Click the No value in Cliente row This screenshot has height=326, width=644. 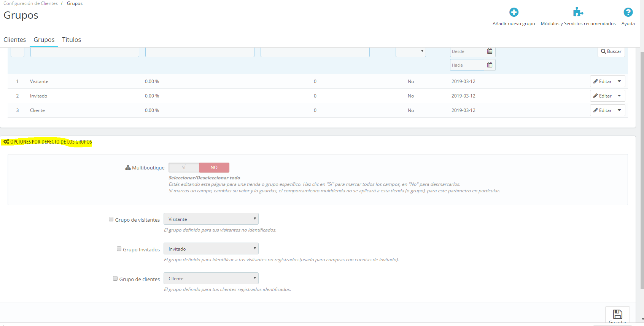[x=411, y=110]
